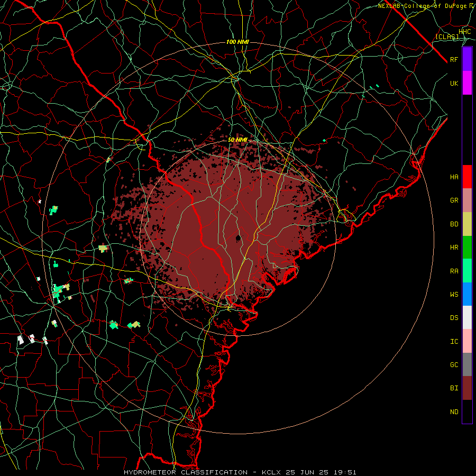476x476 pixels.
Task: Click the RF purple legend swatch
Action: pos(467,59)
